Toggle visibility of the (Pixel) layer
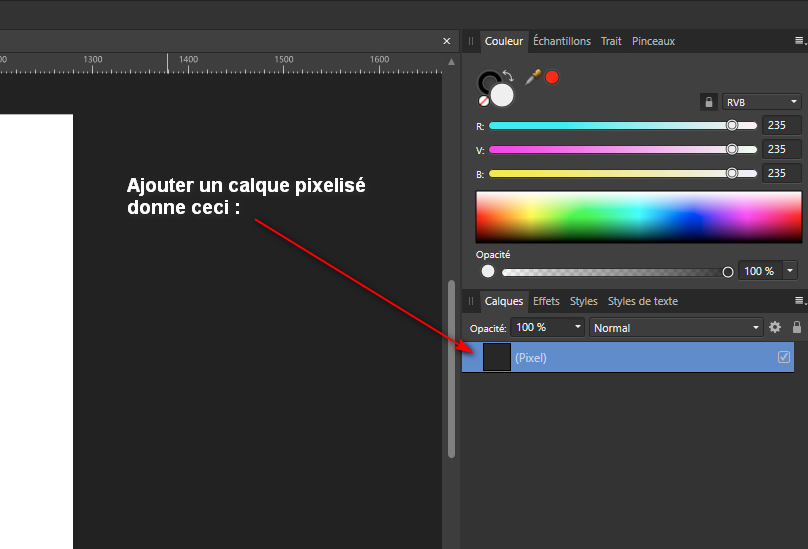Image resolution: width=808 pixels, height=549 pixels. coord(784,357)
